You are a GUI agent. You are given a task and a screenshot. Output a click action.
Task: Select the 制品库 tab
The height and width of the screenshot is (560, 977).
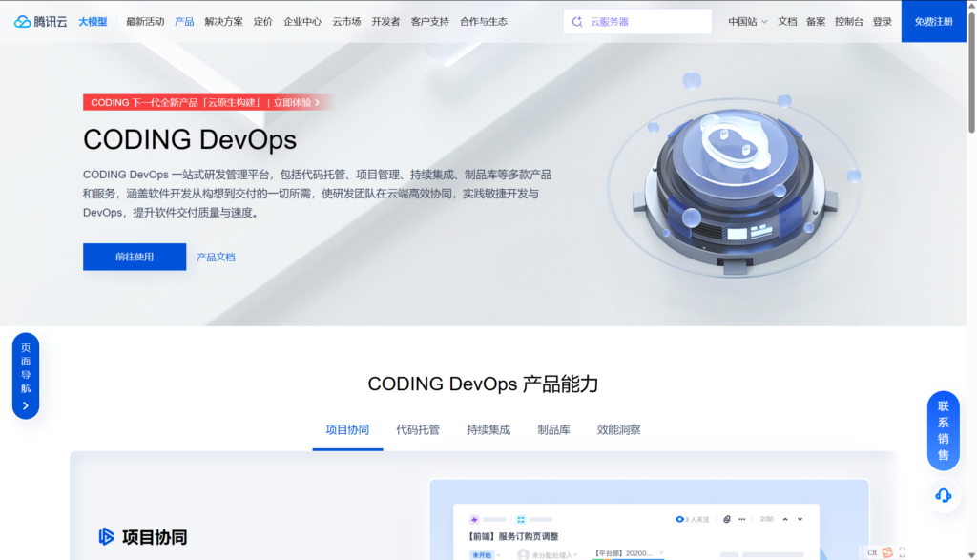(554, 430)
